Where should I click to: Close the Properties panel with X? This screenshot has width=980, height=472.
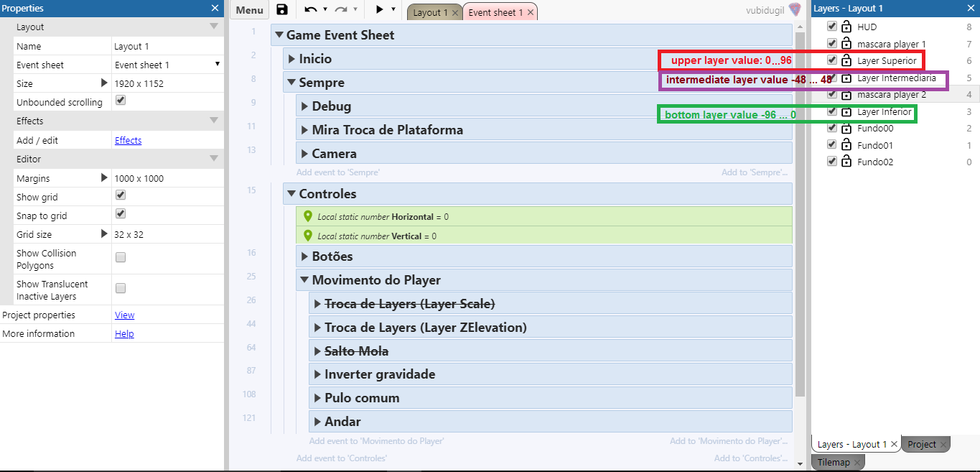coord(215,8)
